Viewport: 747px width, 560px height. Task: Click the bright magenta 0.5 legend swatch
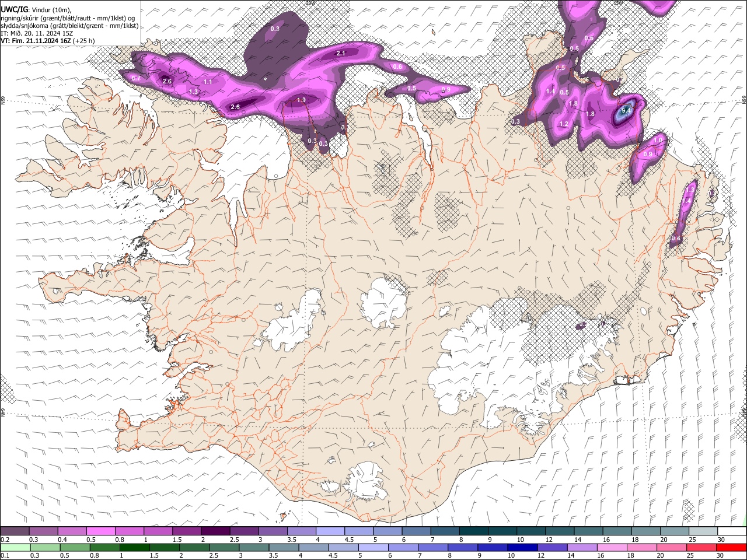pyautogui.click(x=100, y=531)
